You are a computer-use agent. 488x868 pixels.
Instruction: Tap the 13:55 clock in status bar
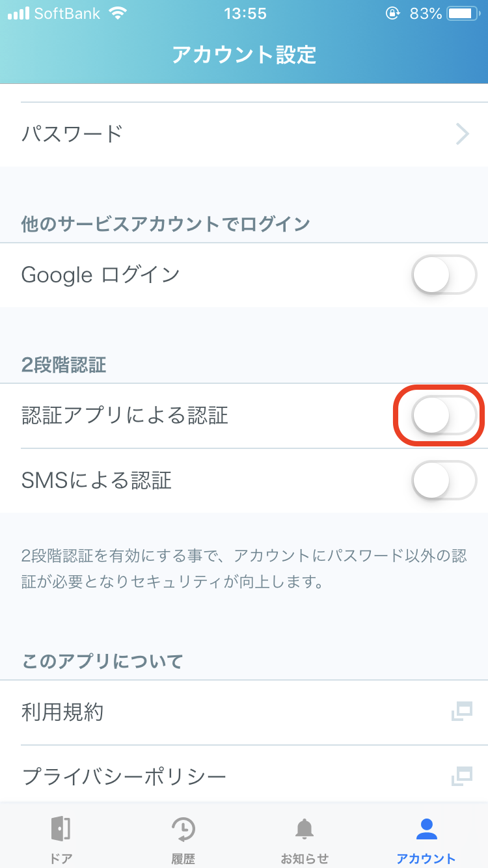pos(245,13)
